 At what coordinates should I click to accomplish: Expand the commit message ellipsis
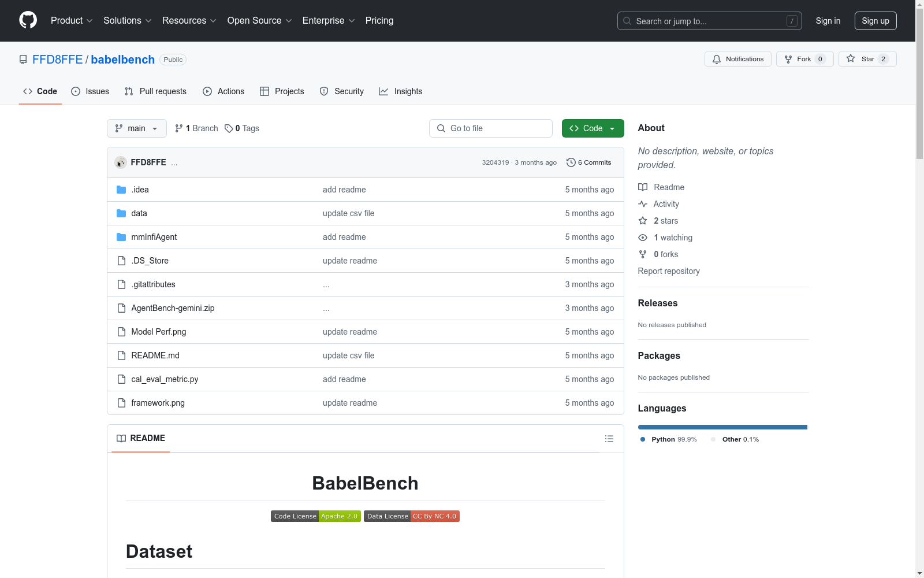click(x=174, y=163)
